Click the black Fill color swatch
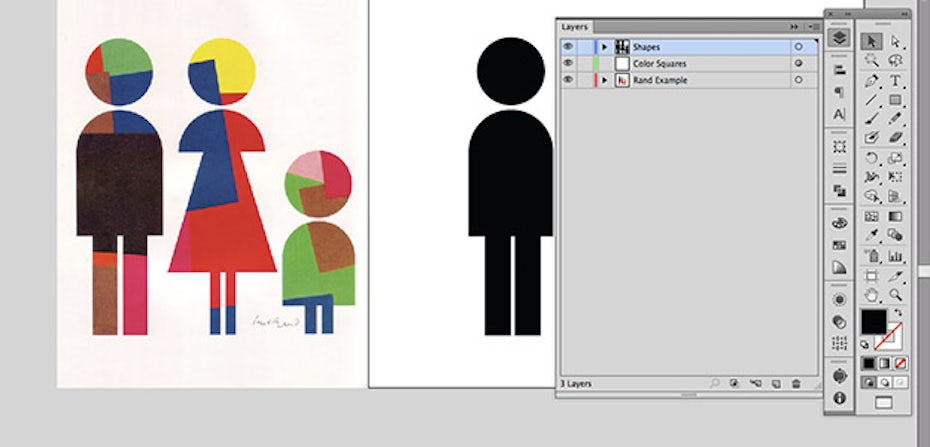 (873, 321)
